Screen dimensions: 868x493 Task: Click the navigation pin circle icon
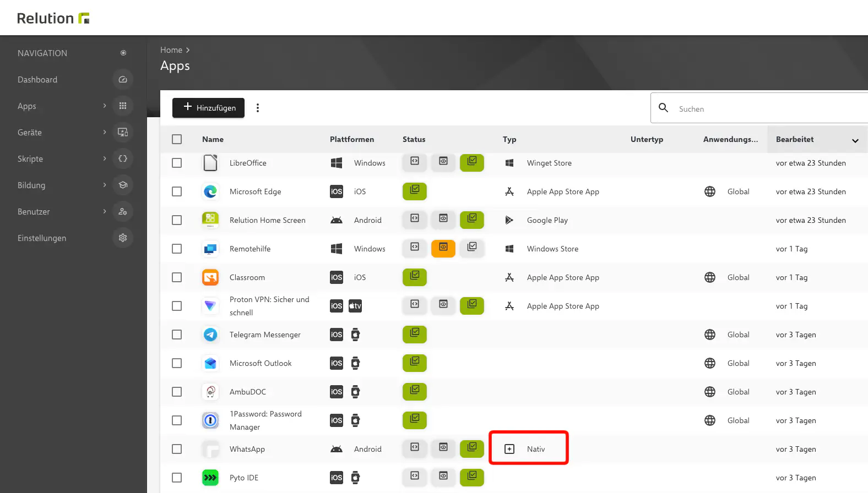pos(123,53)
